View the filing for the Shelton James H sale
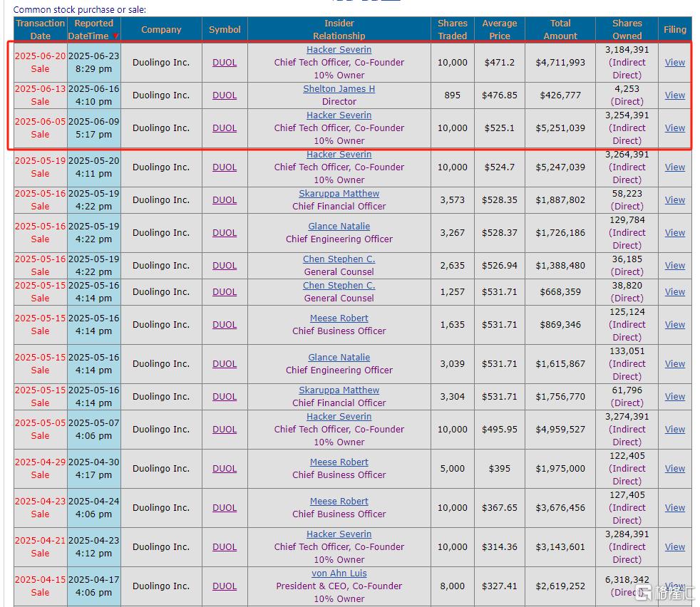This screenshot has width=700, height=607. pyautogui.click(x=674, y=95)
